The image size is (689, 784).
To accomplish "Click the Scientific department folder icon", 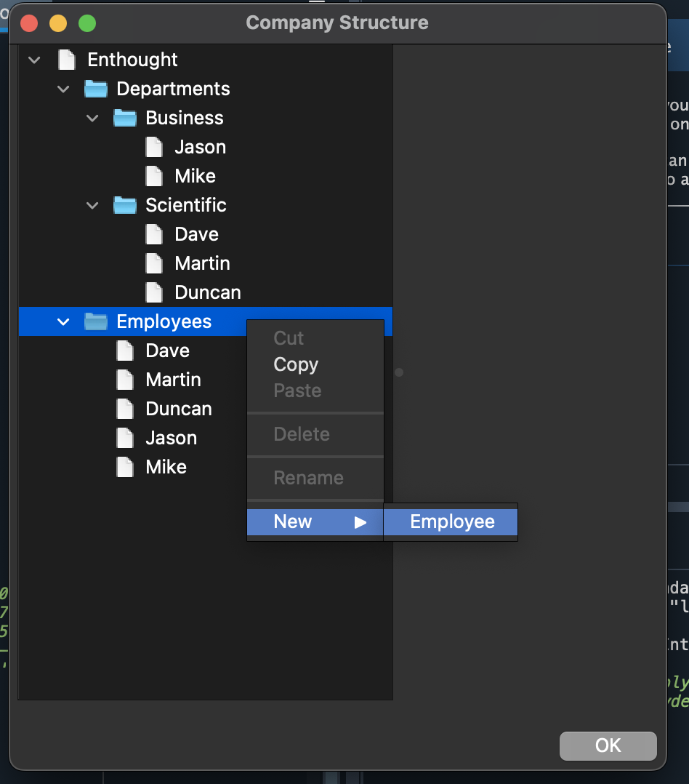I will [124, 204].
